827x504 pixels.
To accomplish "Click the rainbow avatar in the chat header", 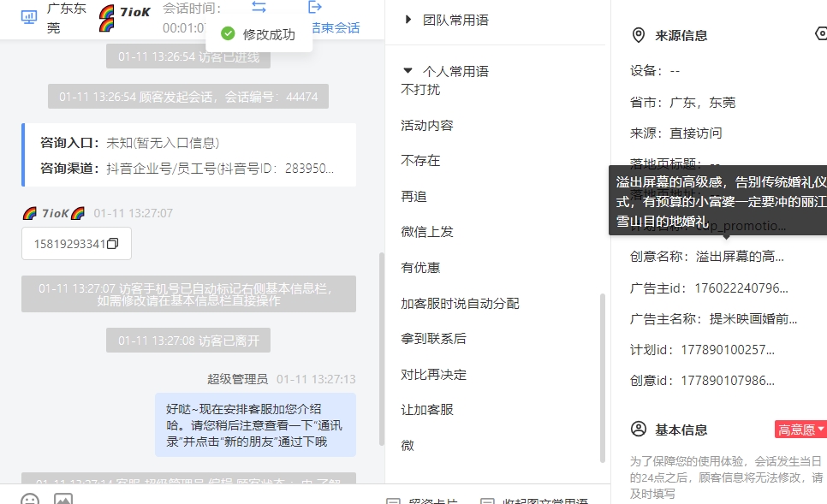I will click(x=106, y=18).
